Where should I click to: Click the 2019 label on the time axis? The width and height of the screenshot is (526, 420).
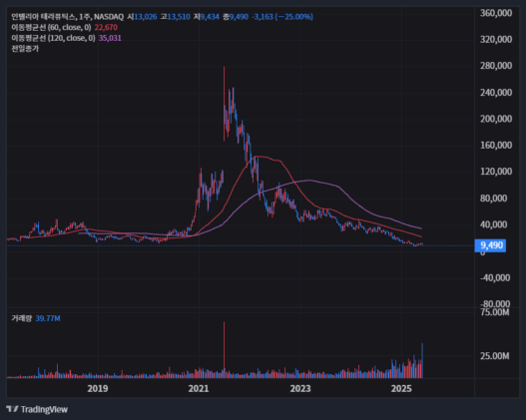pos(98,389)
